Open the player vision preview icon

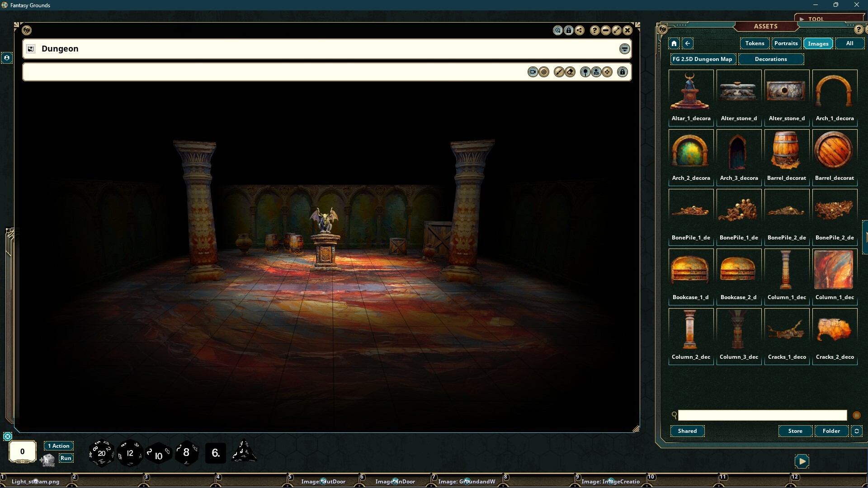pyautogui.click(x=597, y=71)
